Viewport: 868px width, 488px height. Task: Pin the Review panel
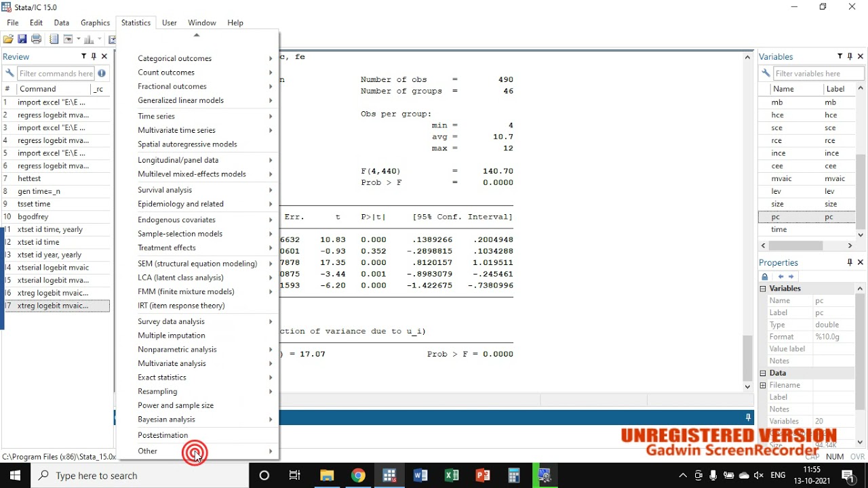point(94,56)
